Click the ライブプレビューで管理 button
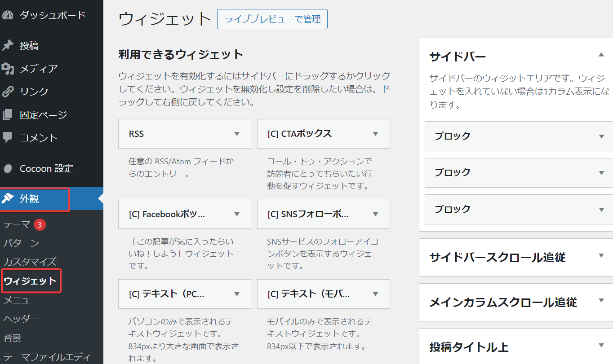This screenshot has width=613, height=364. point(272,19)
